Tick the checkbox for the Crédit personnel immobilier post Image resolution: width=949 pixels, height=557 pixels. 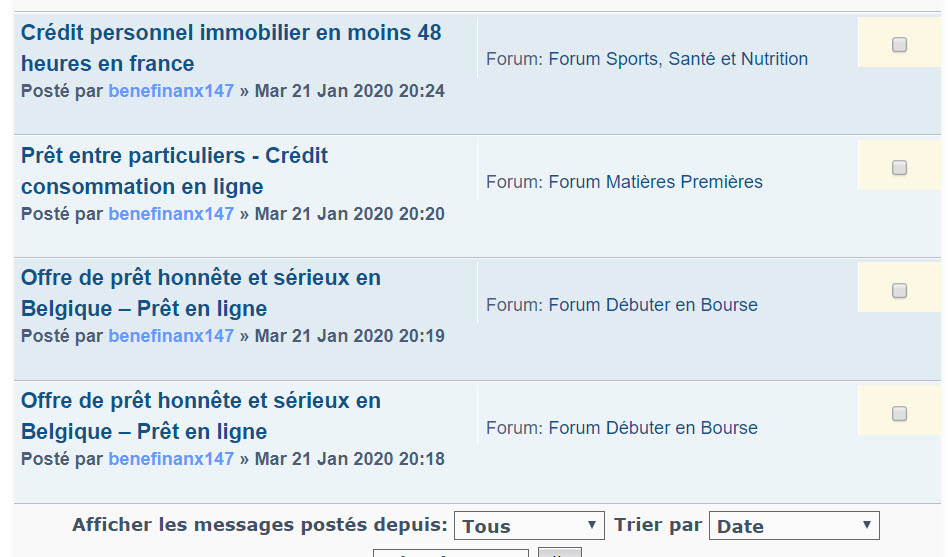coord(899,45)
